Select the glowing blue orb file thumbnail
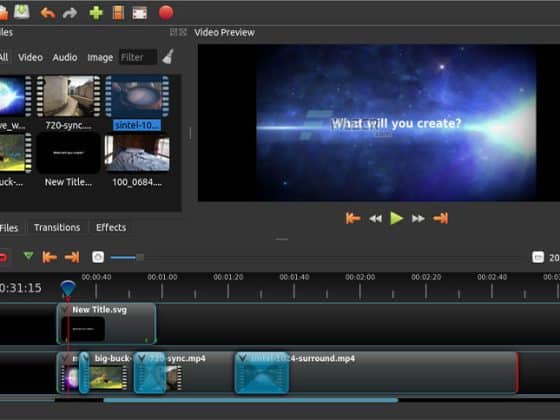Image resolution: width=560 pixels, height=420 pixels. [x=15, y=96]
